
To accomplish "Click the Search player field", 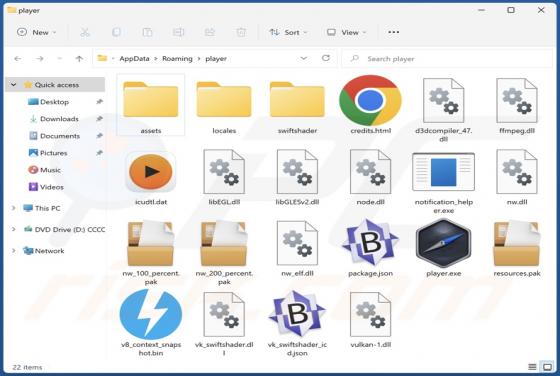I will click(447, 59).
